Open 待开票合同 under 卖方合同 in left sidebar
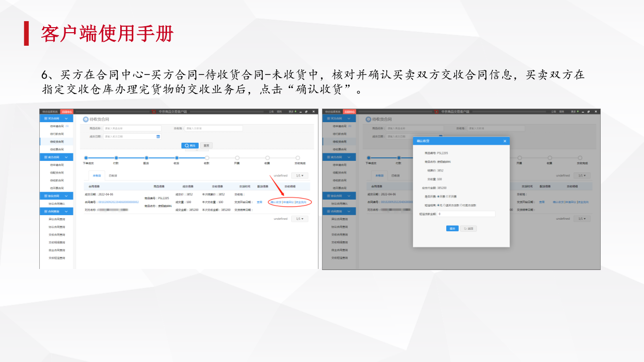644x362 pixels. [56, 188]
